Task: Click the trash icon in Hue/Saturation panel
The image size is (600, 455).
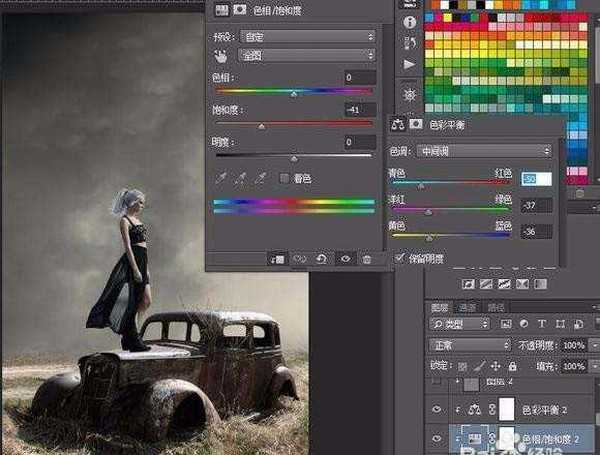Action: pyautogui.click(x=367, y=259)
